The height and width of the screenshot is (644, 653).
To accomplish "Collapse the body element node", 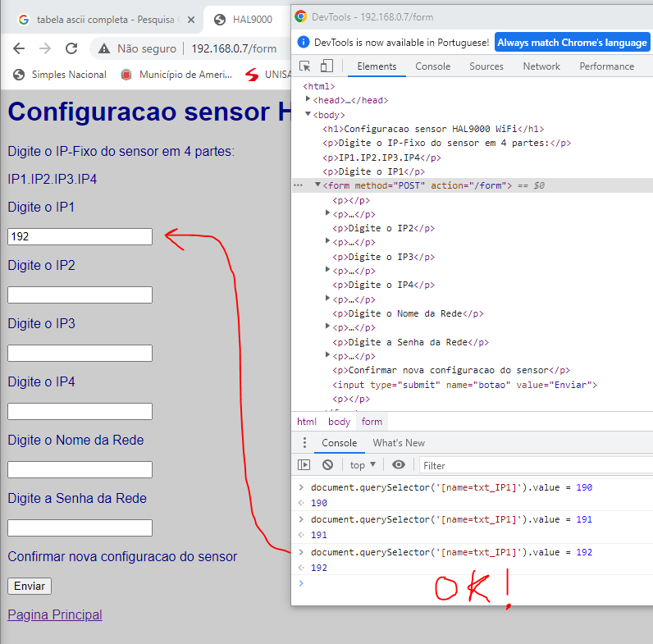I will click(x=308, y=114).
